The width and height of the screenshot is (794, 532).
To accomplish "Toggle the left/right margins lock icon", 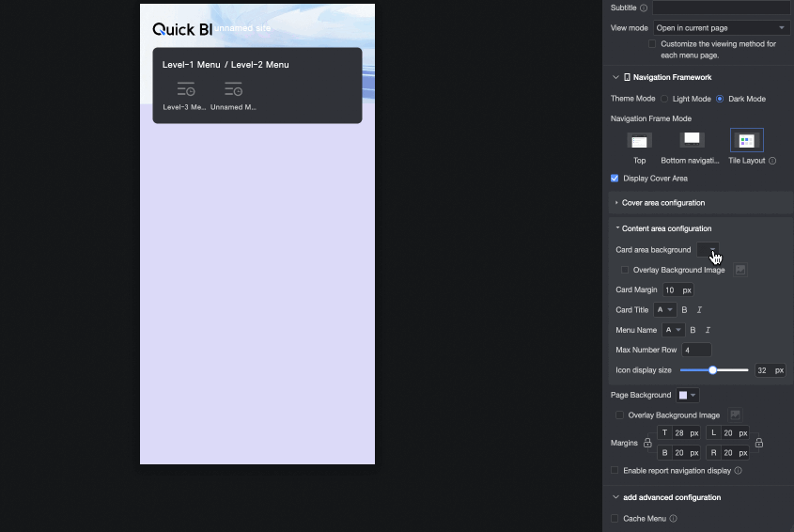I will (759, 443).
